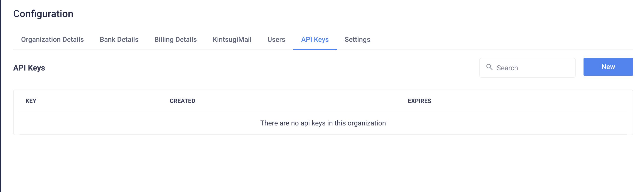Click the API Keys section heading
This screenshot has height=192, width=644.
(x=29, y=68)
